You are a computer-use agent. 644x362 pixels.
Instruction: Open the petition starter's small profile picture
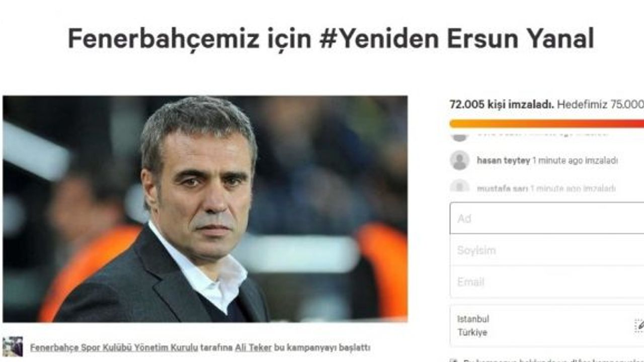[x=13, y=347]
